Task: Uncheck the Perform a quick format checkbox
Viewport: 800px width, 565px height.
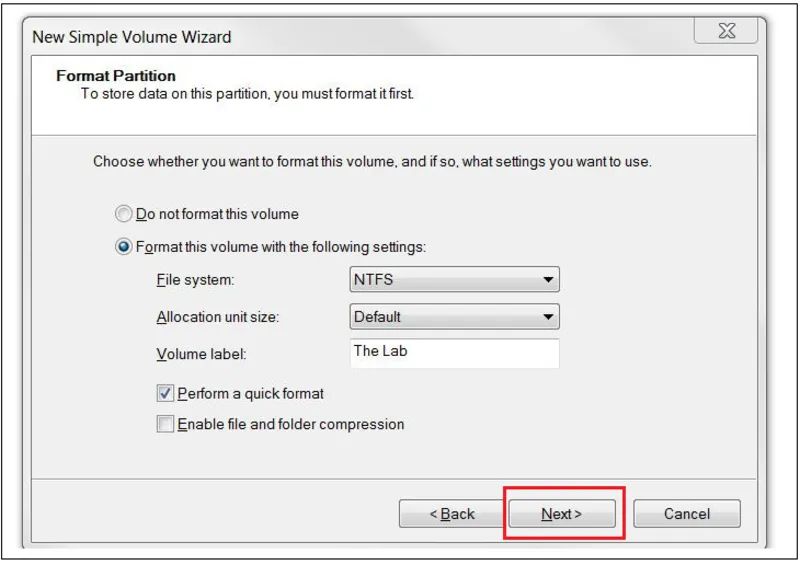Action: coord(165,394)
